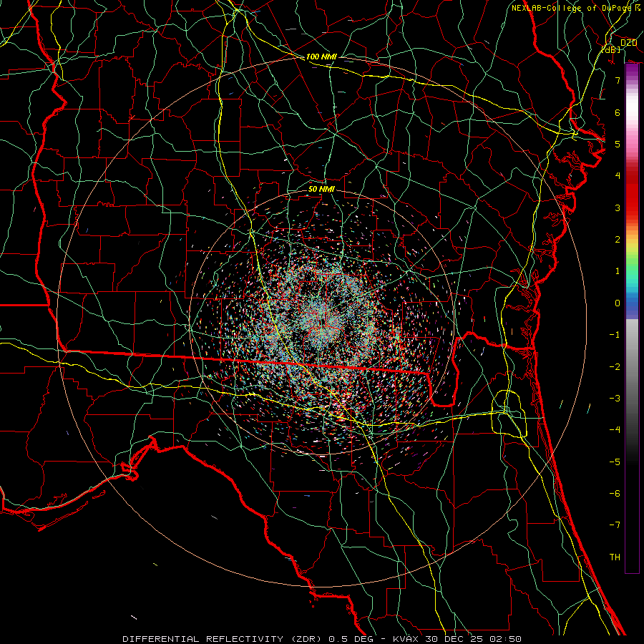Viewport: 644px width, 644px height.
Task: Click the NEXLAB-College of DuPage credit text
Action: [575, 8]
